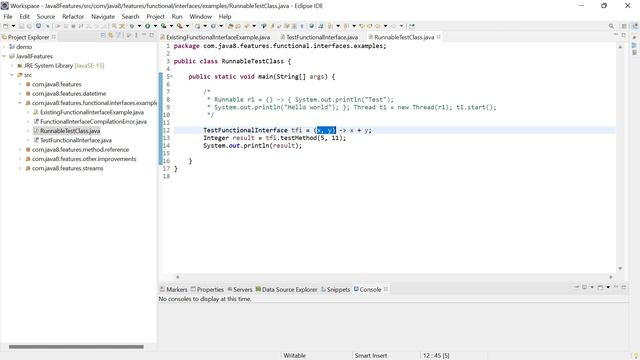Open the Snippets view tab
The width and height of the screenshot is (640, 360).
(336, 289)
